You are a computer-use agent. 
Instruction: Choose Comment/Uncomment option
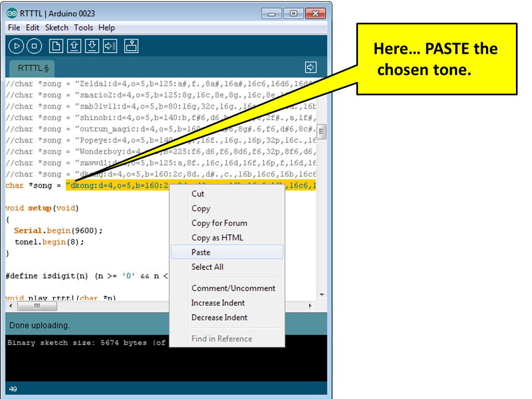tap(227, 288)
